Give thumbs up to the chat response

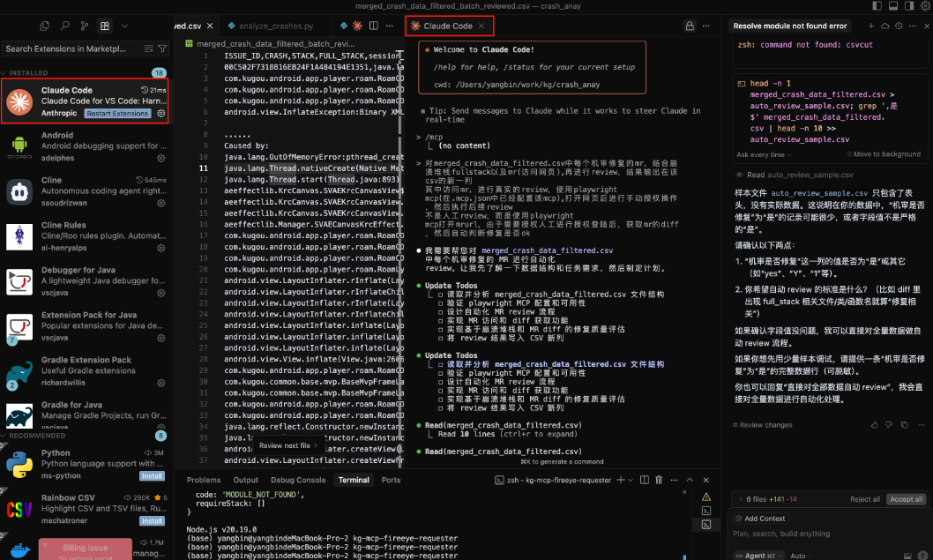coord(874,425)
